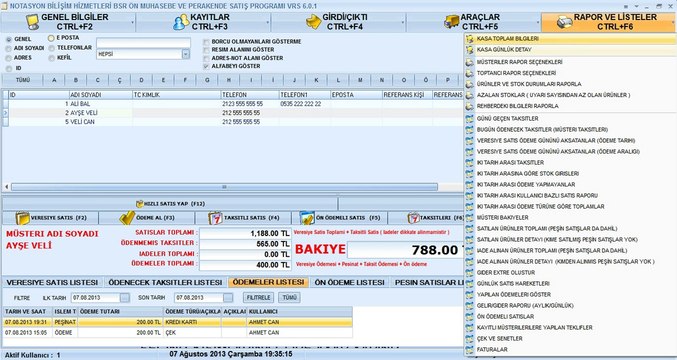The image size is (677, 360).
Task: Click the icon beside MÜŞTERİ BAKİYELER
Action: pyautogui.click(x=470, y=218)
